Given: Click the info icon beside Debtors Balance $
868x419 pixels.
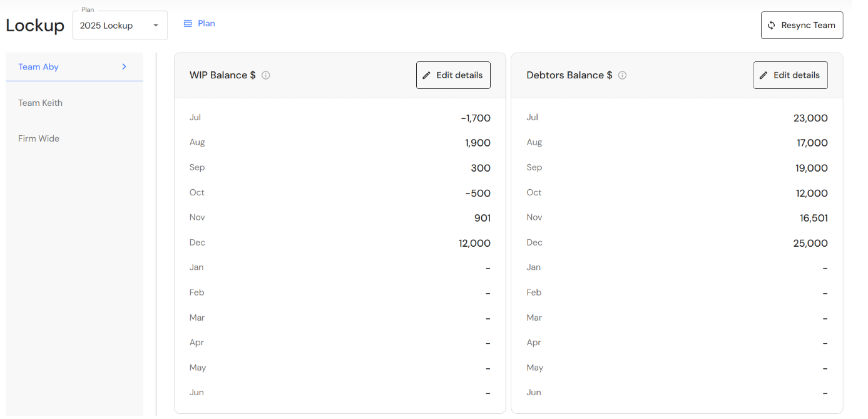Looking at the screenshot, I should (x=623, y=75).
